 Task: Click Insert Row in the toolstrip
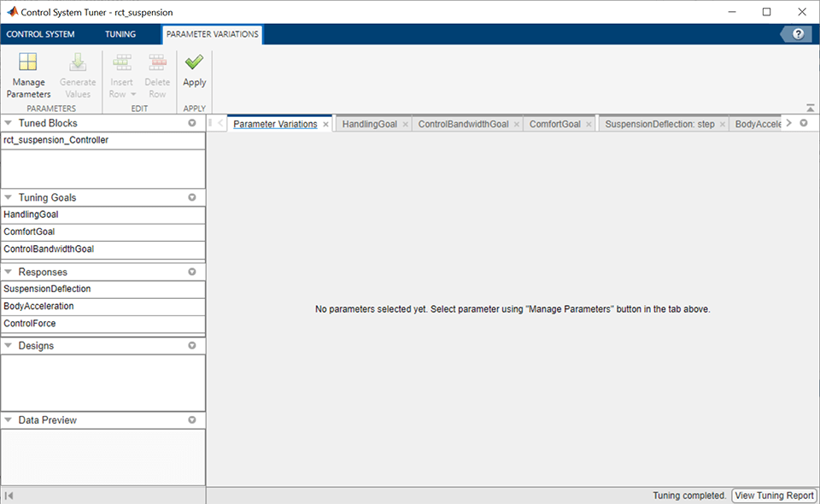tap(121, 75)
